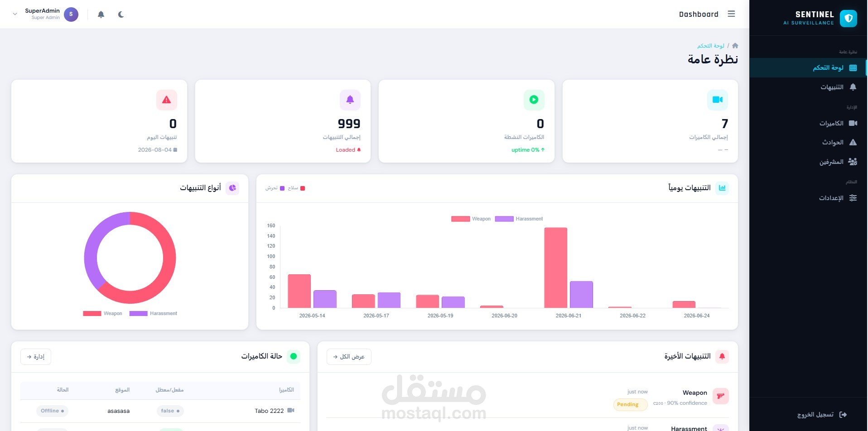
Task: Click the pistol icon of the Weapon alert
Action: click(720, 396)
